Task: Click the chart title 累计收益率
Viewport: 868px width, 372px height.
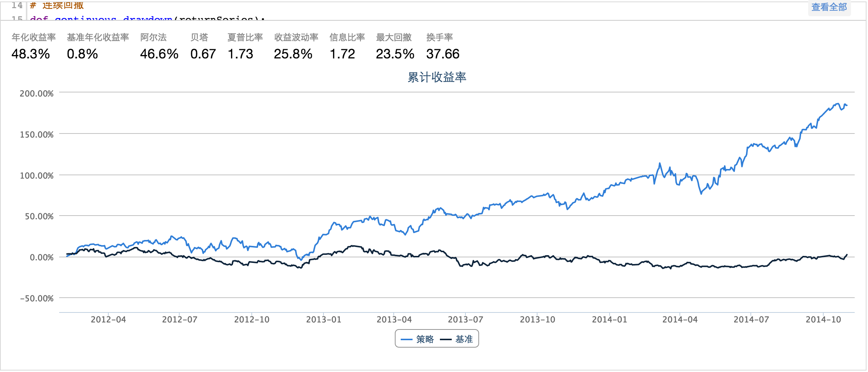Action: (437, 77)
